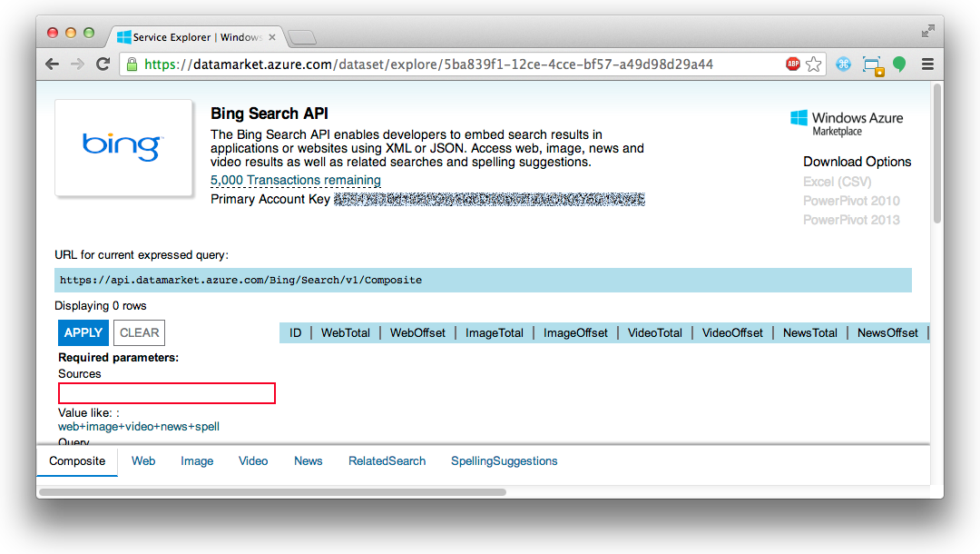Click the APPLY button
The height and width of the screenshot is (554, 980).
83,332
